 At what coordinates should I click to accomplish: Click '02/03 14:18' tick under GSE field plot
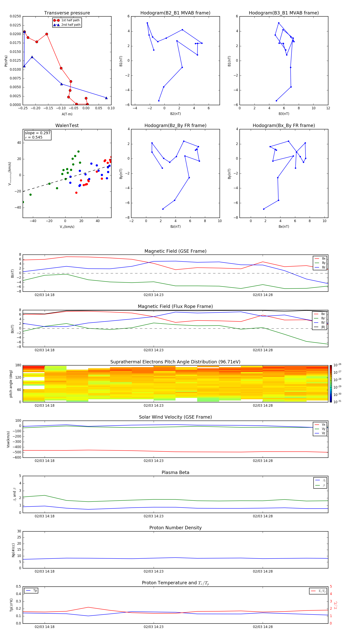[x=44, y=295]
